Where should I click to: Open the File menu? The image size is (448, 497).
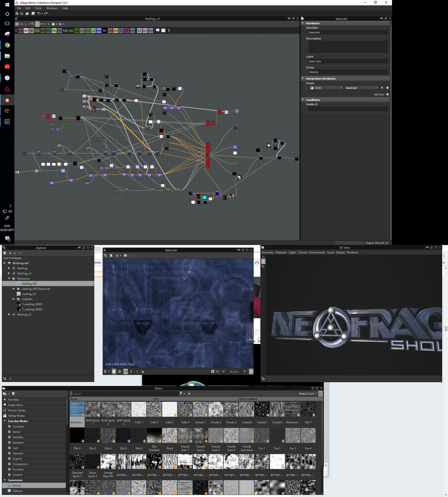click(19, 8)
